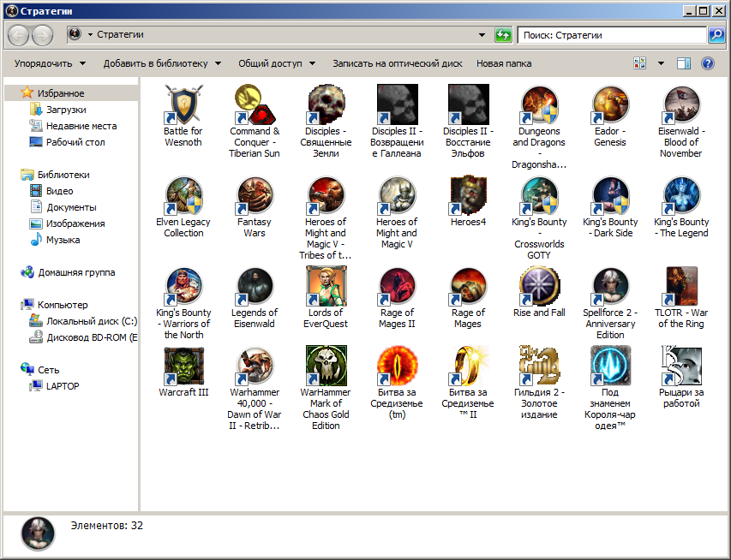Select King's Bounty Warriors of the North
This screenshot has width=731, height=560.
coord(183,303)
